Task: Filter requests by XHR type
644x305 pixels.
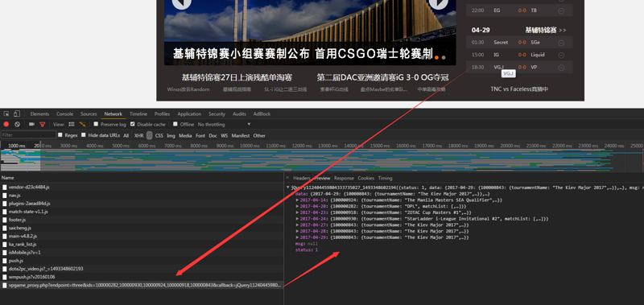Action: coord(138,135)
